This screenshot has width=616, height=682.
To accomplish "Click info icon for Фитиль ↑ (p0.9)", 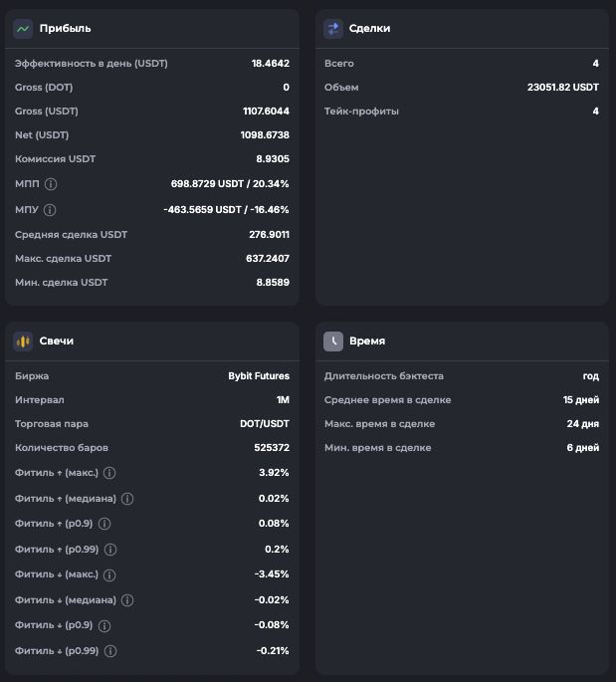I will click(x=104, y=524).
